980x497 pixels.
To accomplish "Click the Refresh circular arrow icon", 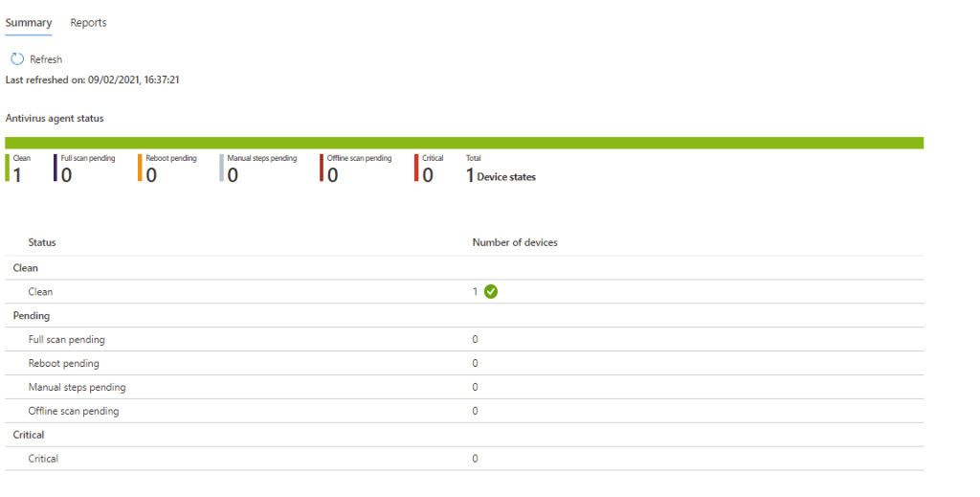I will click(17, 59).
